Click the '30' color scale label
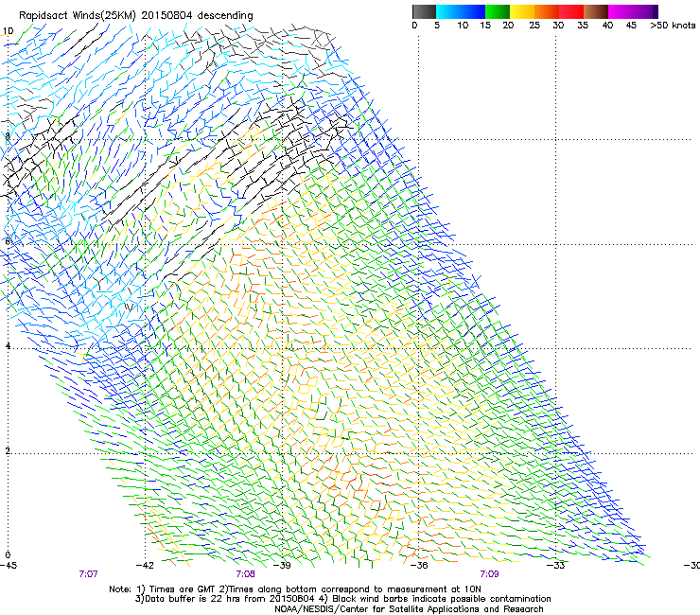The width and height of the screenshot is (700, 615). 558,26
